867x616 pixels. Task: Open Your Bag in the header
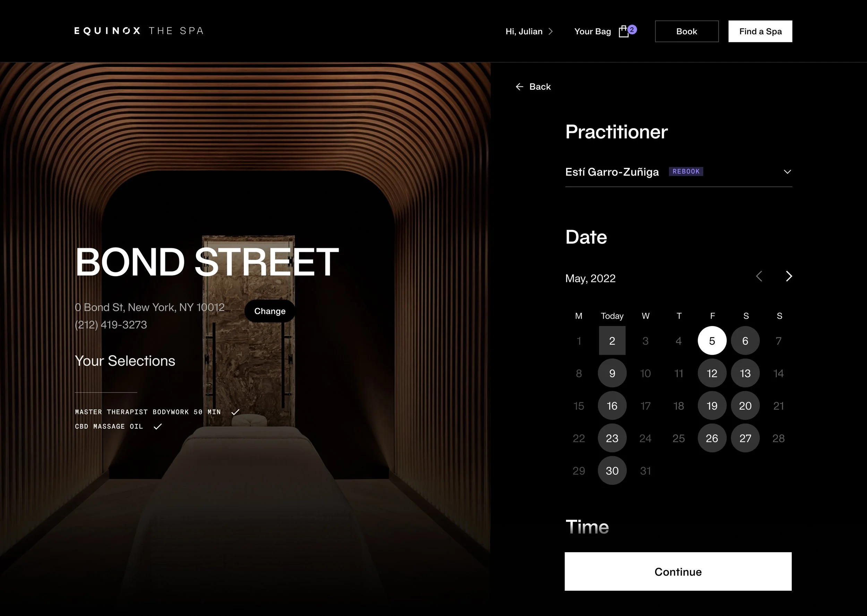592,32
